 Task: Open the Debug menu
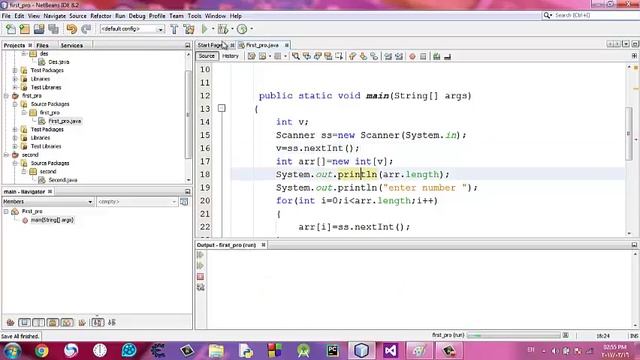click(137, 16)
